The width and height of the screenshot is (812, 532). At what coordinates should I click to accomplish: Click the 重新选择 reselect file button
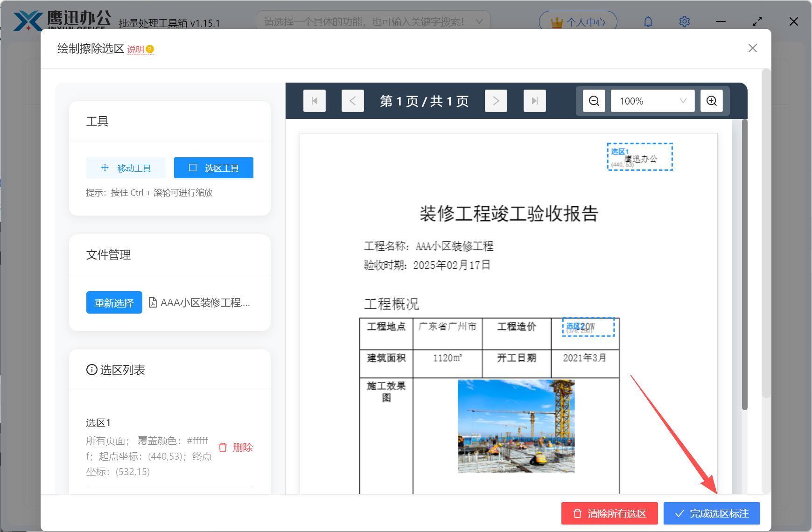click(x=114, y=302)
